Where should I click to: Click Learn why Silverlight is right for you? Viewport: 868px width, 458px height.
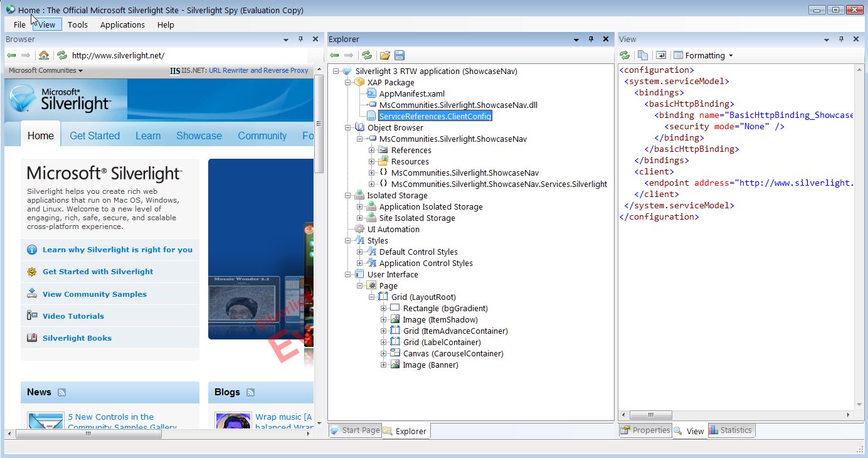click(x=117, y=250)
